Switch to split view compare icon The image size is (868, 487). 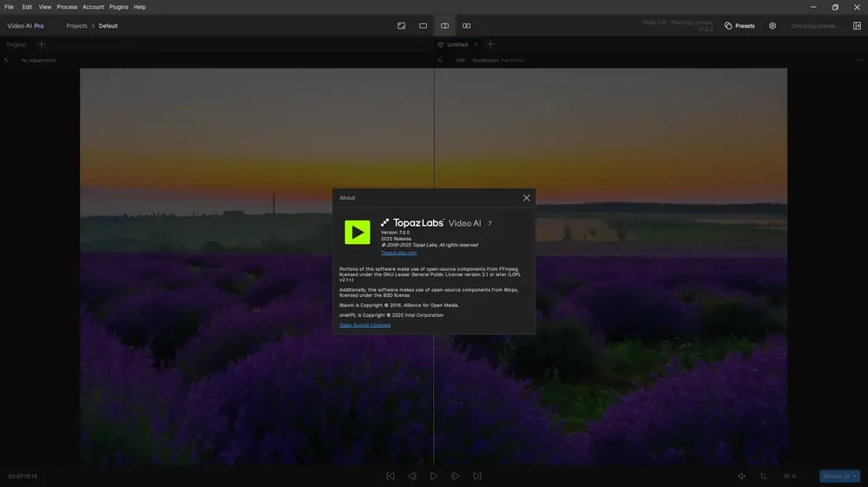click(444, 25)
